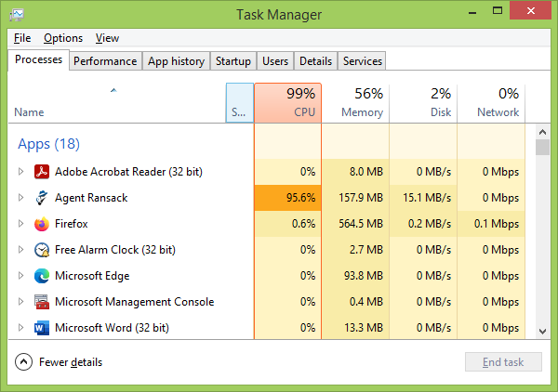Switch to the Performance tab
Screen dimensions: 558x392
click(x=105, y=61)
